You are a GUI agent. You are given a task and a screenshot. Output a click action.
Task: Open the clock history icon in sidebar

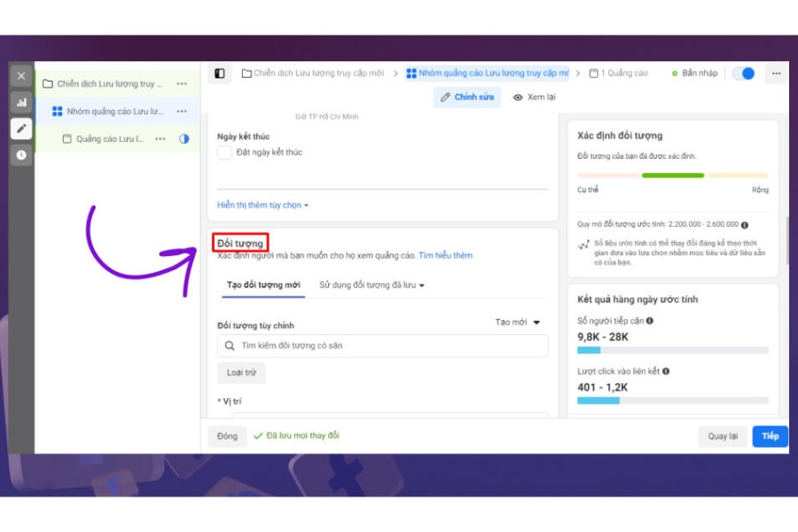[x=21, y=155]
